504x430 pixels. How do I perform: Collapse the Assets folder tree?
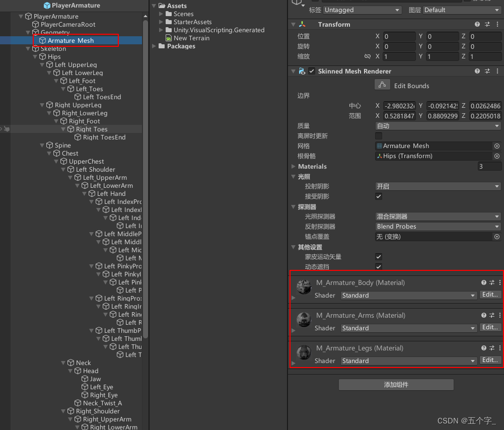tap(154, 6)
